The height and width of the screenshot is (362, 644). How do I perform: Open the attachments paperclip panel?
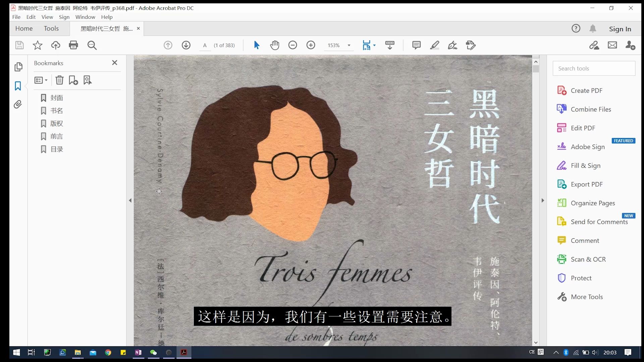(x=18, y=105)
